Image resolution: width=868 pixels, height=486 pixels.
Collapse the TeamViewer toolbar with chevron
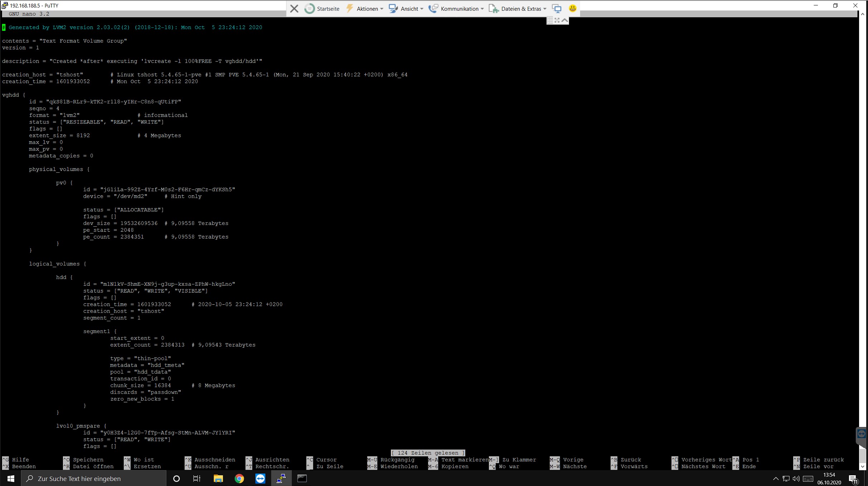coord(565,20)
